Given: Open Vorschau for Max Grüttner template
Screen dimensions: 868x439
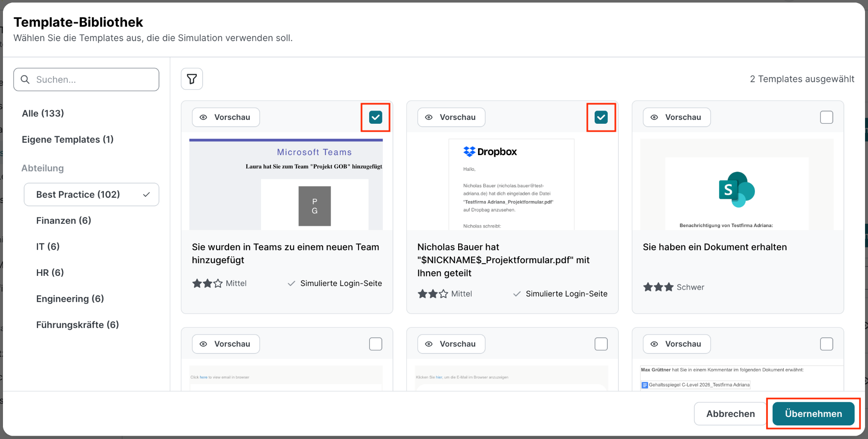Looking at the screenshot, I should pos(677,344).
